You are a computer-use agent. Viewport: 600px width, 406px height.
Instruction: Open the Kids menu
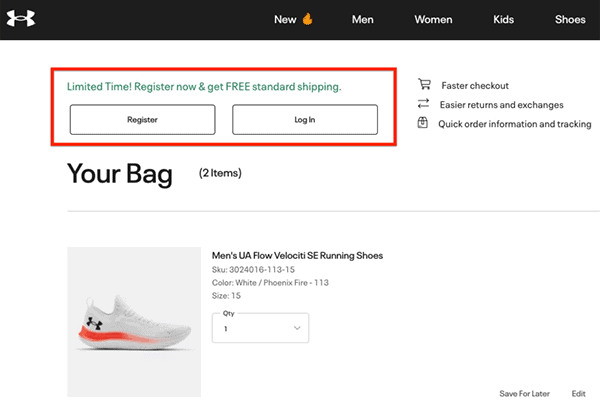coord(504,20)
